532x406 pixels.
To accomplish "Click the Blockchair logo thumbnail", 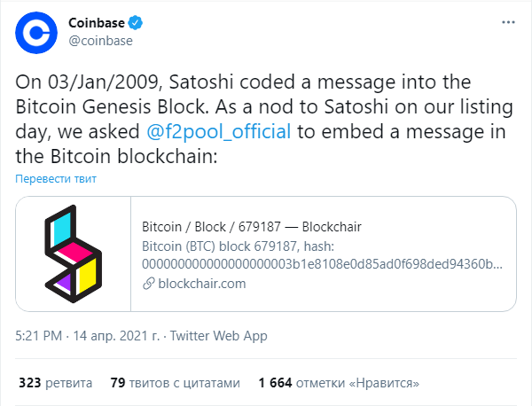I will point(74,254).
